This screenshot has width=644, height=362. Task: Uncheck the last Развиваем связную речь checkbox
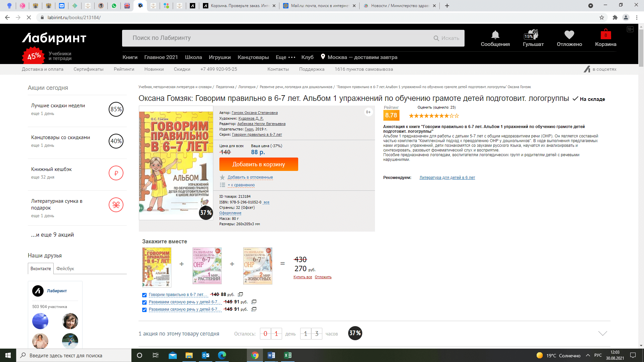coord(144,310)
